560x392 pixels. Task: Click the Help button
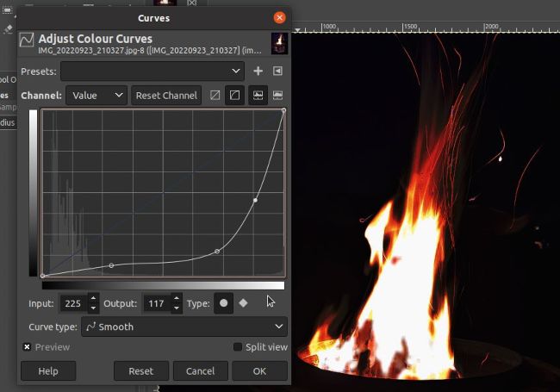[x=48, y=371]
